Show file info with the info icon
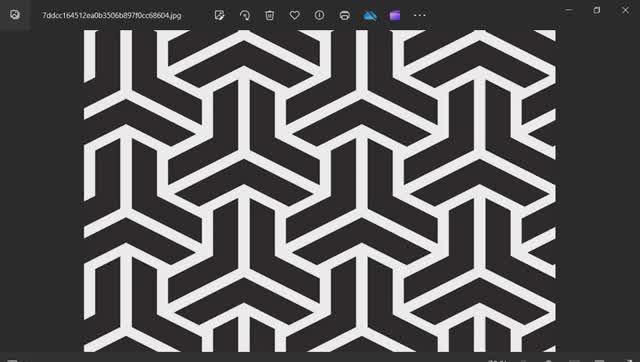Screen dimensions: 640x362 (319, 15)
